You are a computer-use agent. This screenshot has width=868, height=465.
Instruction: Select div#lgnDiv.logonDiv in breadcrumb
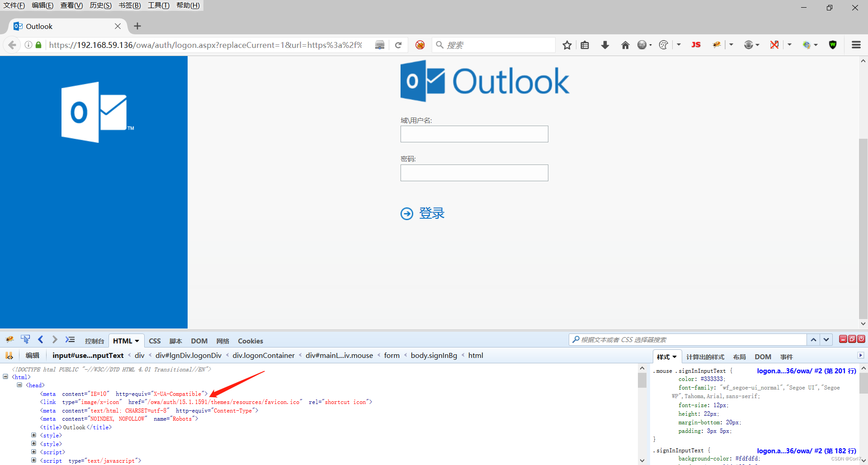click(x=189, y=356)
